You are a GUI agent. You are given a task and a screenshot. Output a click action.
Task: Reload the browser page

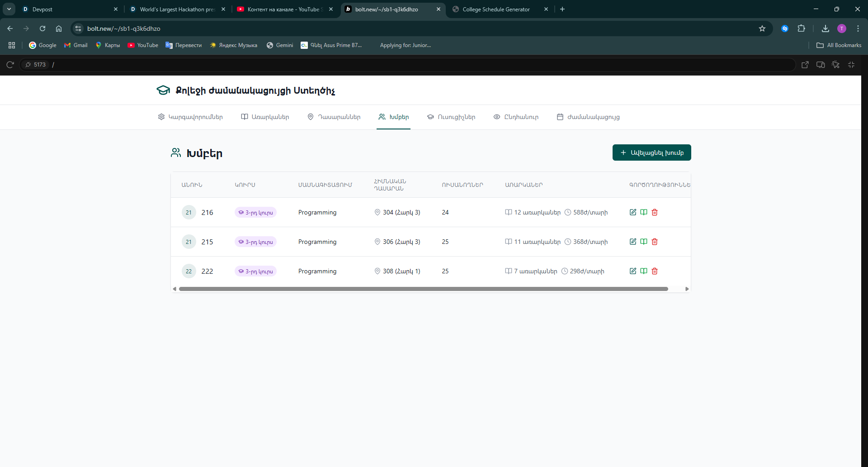coord(42,29)
